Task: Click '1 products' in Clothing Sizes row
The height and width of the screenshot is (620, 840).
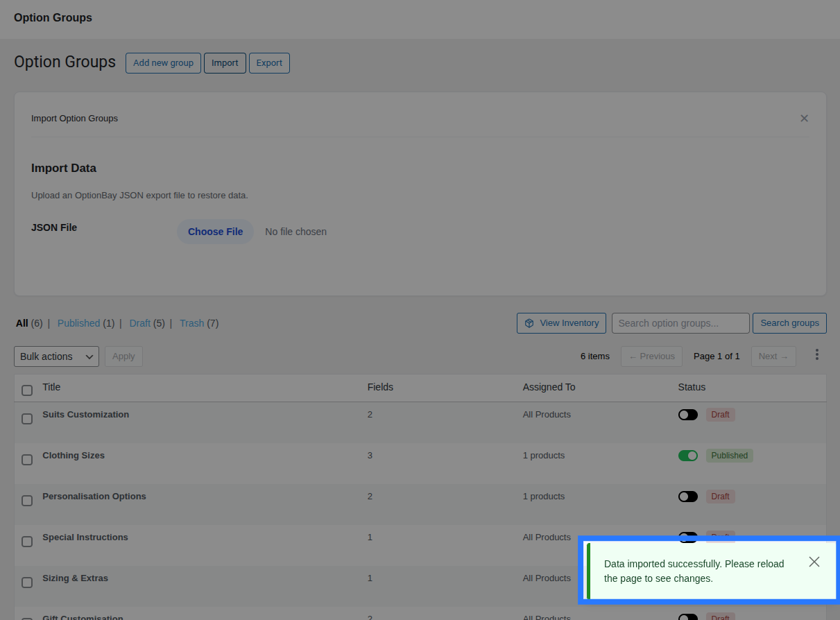Action: pyautogui.click(x=544, y=456)
